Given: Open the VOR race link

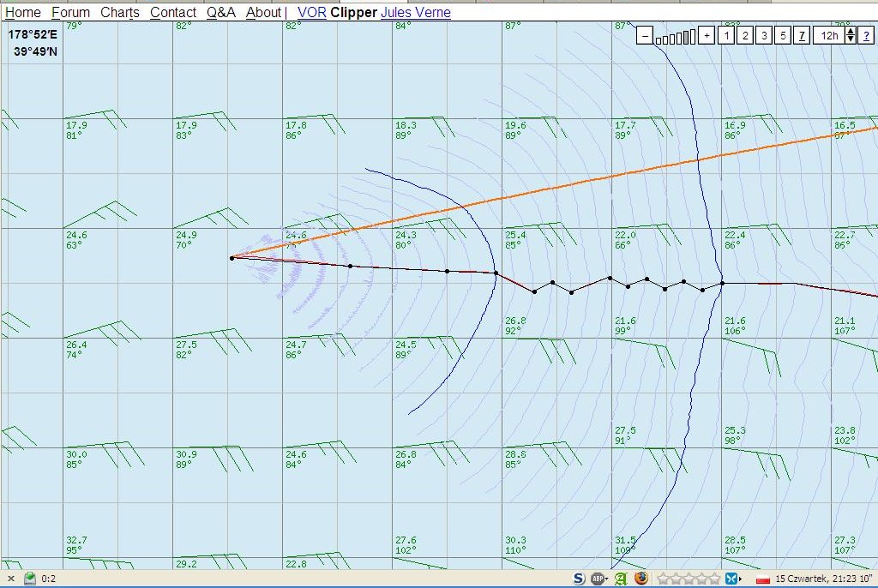Looking at the screenshot, I should 311,12.
